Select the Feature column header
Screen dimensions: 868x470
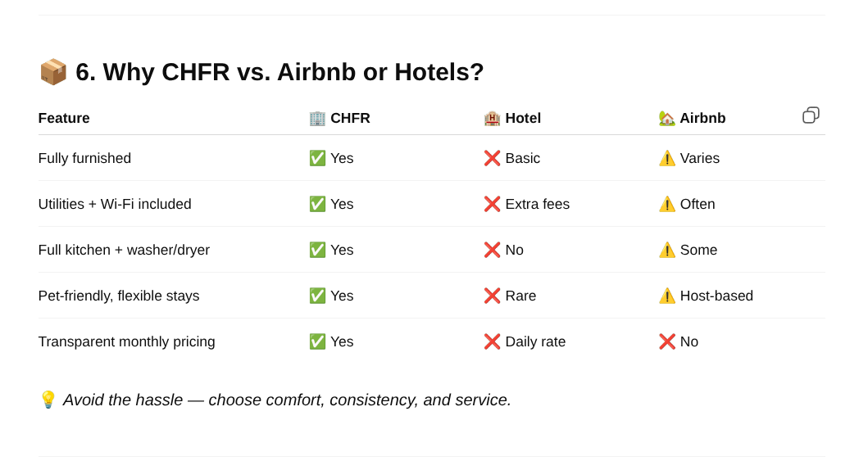point(64,119)
